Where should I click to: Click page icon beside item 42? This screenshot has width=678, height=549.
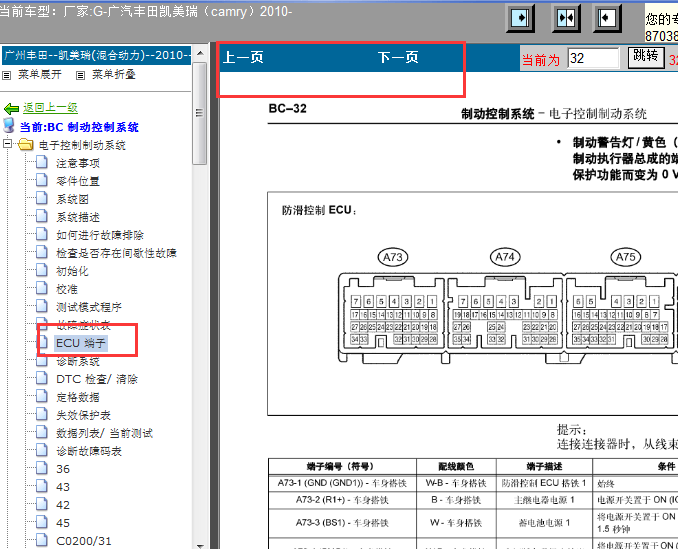point(42,504)
